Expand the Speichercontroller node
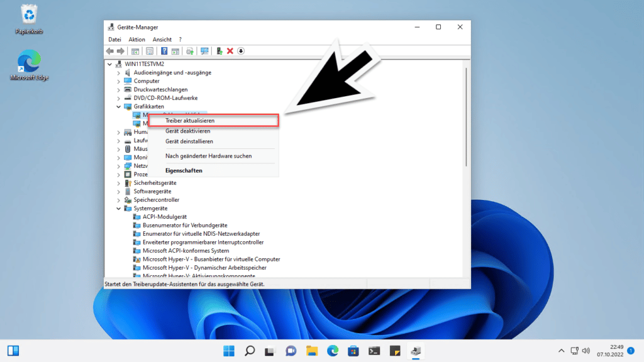Screen dimensions: 644x362 [119, 200]
